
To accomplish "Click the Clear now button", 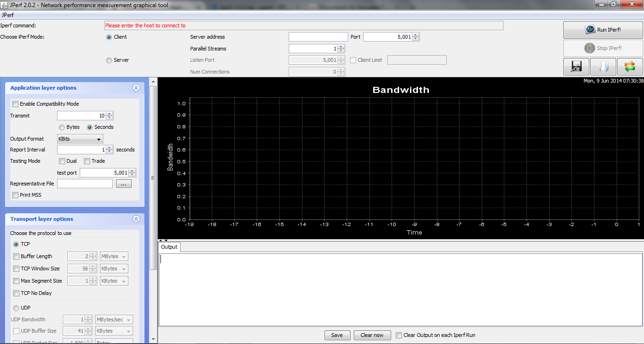I will 372,336.
